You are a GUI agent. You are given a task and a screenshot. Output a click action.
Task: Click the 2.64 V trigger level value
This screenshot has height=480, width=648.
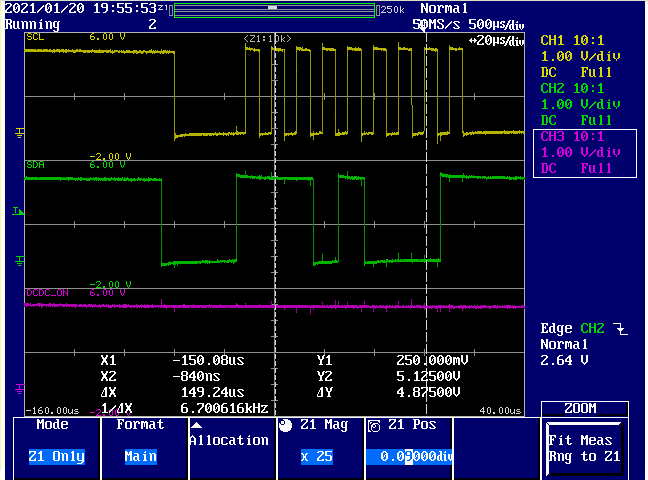point(564,361)
